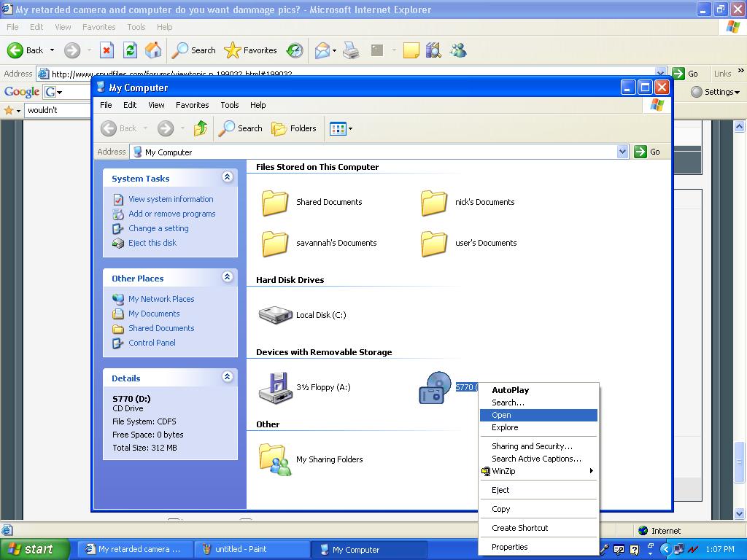Click the Windows Start button
This screenshot has height=560, width=747.
point(34,549)
